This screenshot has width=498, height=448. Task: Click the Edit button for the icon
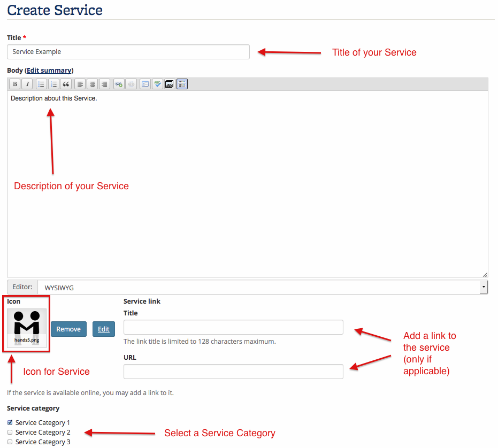pyautogui.click(x=104, y=329)
